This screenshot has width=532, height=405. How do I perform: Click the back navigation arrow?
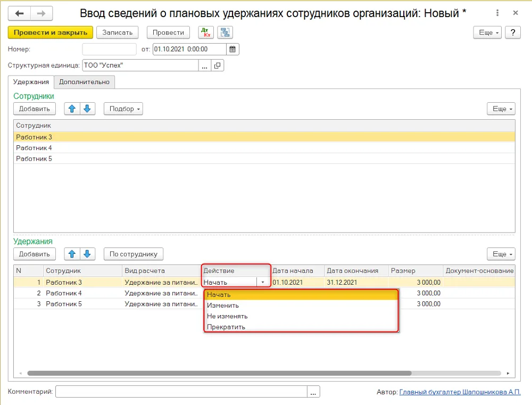tap(19, 14)
